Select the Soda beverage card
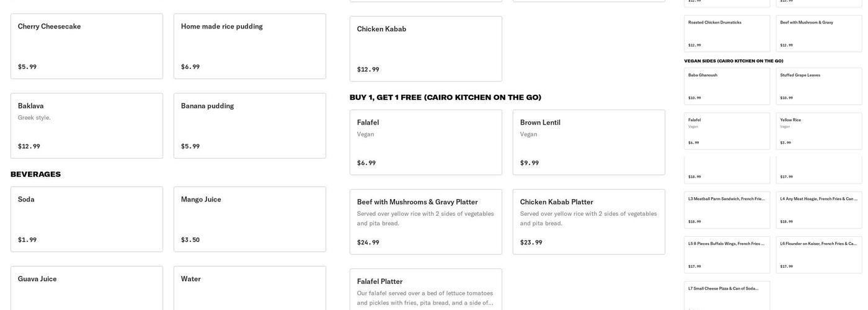868x310 pixels. [87, 219]
